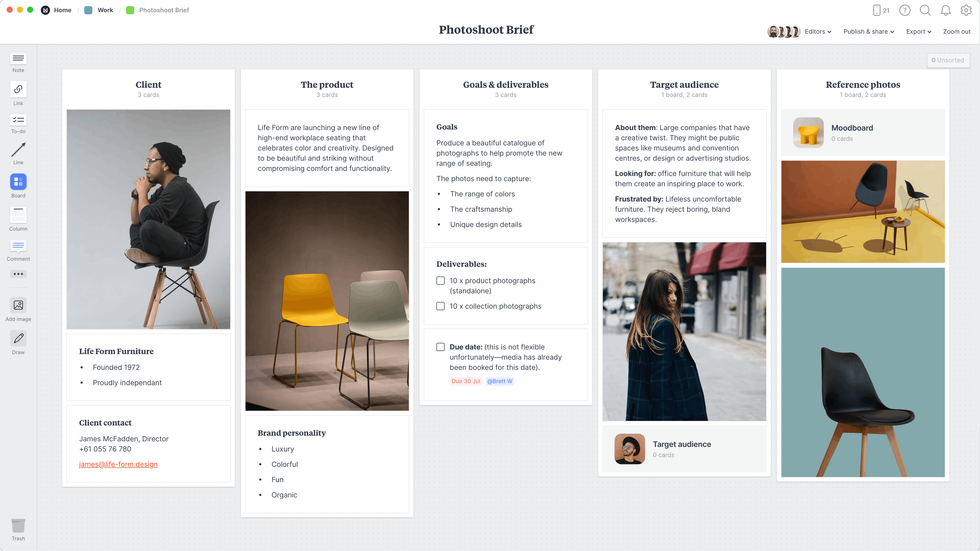Enable the collection photographs checkbox

(440, 306)
